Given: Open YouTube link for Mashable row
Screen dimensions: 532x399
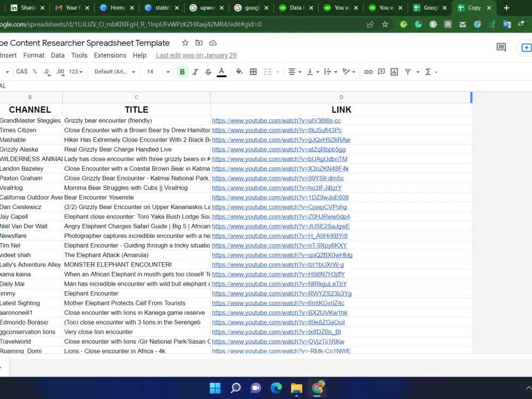Looking at the screenshot, I should click(281, 140).
